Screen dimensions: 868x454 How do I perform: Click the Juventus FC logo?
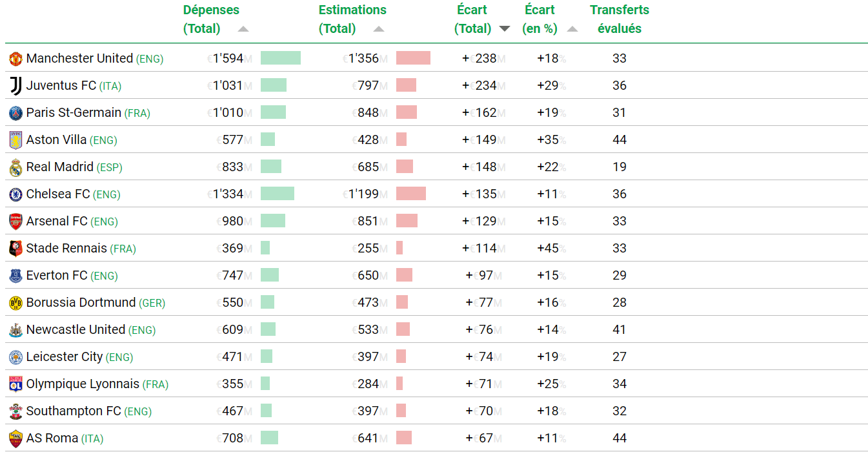[15, 86]
